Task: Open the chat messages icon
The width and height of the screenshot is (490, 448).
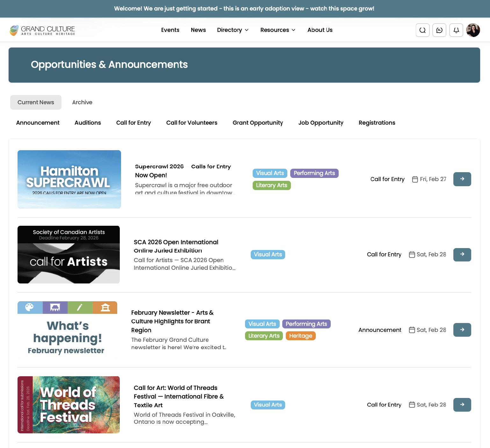Action: 439,30
